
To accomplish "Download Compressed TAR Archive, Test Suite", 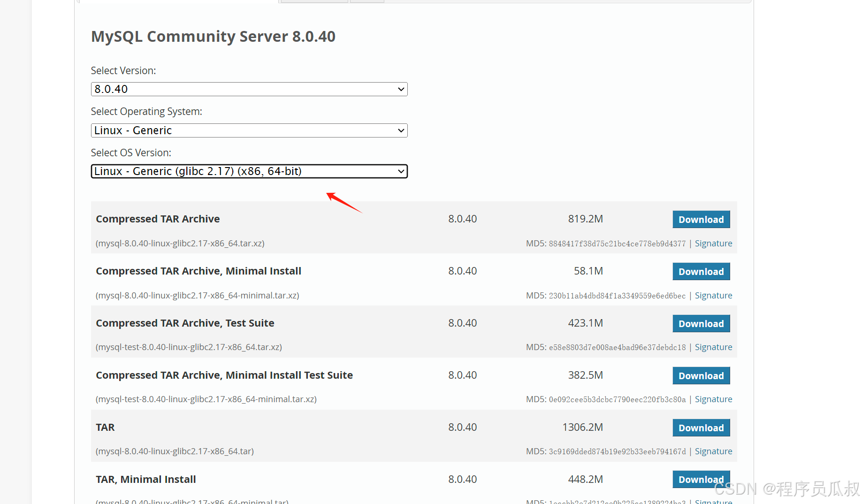I will point(701,324).
